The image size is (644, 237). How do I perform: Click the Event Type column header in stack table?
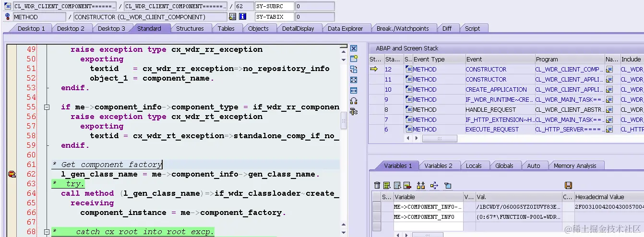pos(439,59)
